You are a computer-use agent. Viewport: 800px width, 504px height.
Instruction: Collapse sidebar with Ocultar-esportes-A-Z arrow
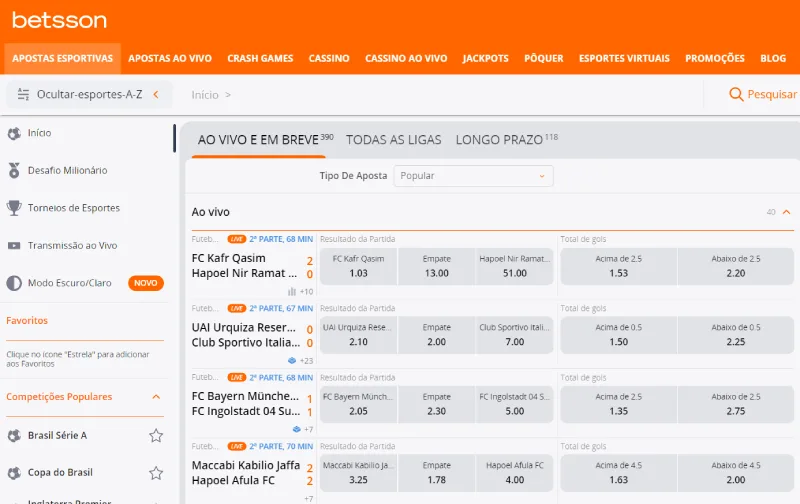[156, 94]
